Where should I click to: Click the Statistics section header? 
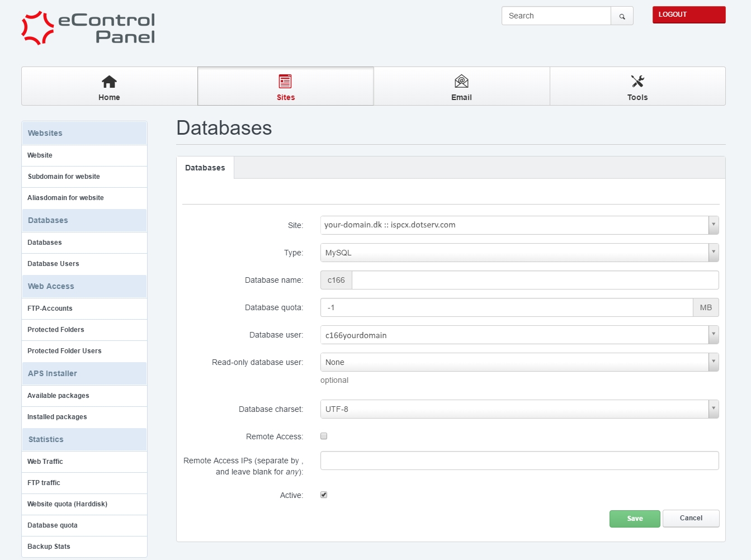click(84, 439)
